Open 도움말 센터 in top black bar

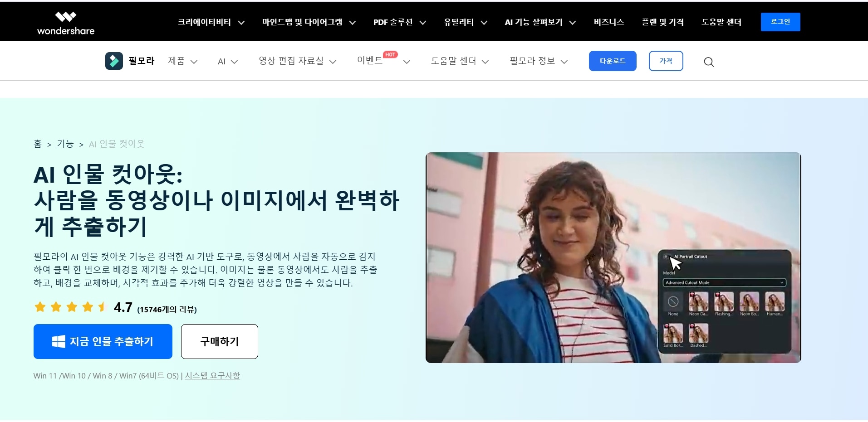[x=721, y=22]
